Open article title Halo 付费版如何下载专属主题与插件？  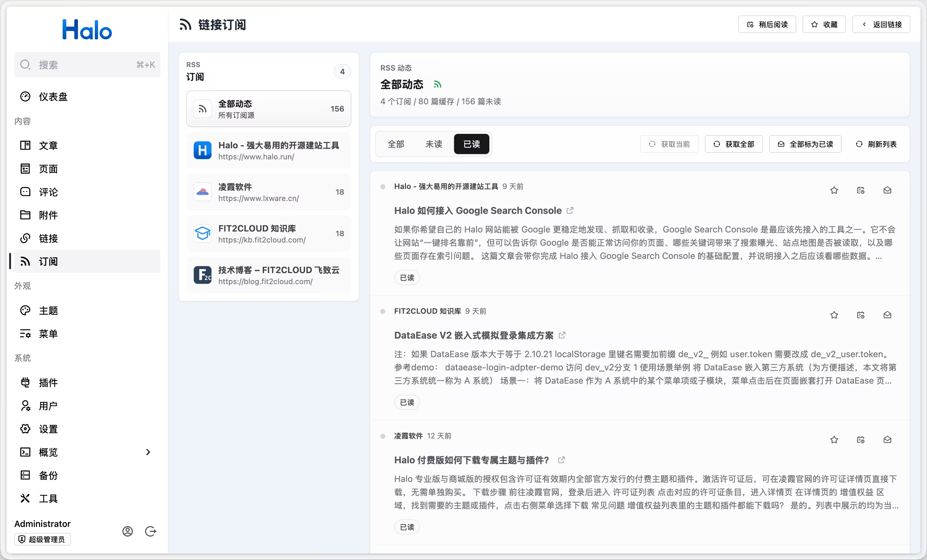point(471,460)
